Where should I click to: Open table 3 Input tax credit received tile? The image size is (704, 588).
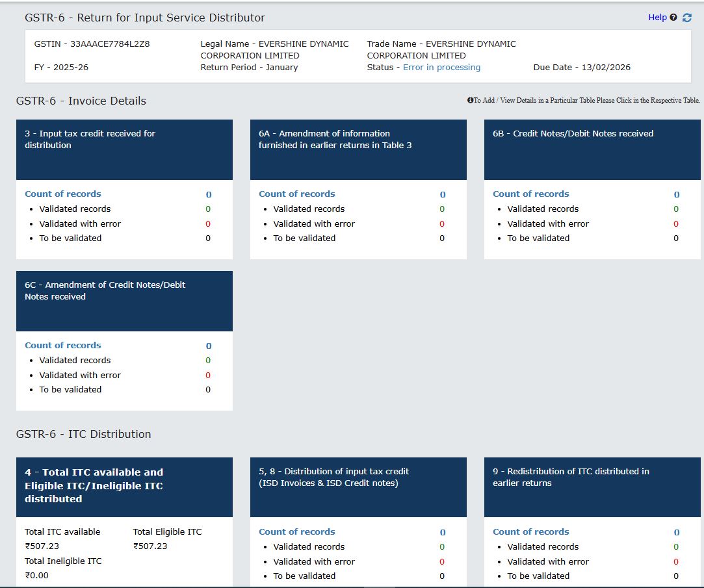tap(124, 149)
